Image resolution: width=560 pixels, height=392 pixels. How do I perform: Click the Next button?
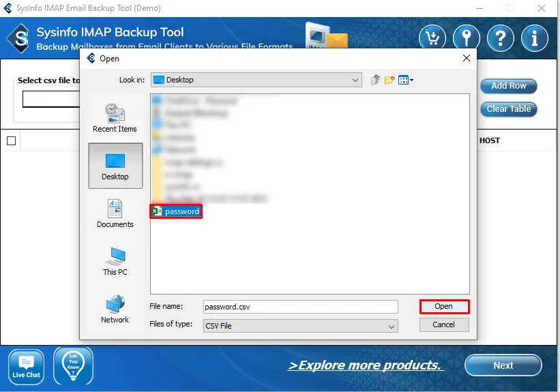point(503,365)
